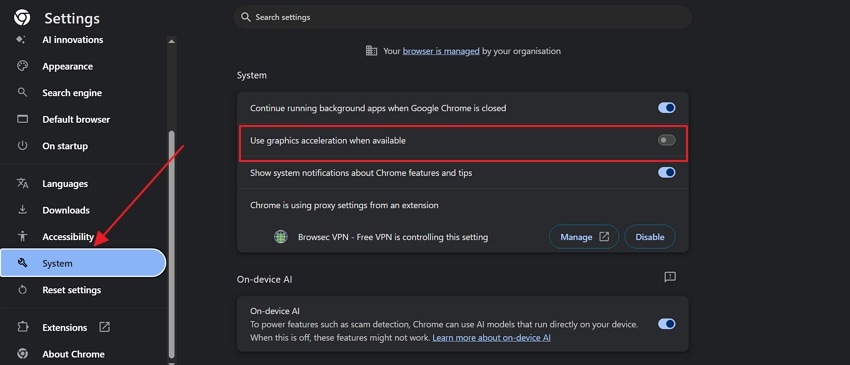Click Disable button for proxy extension
The height and width of the screenshot is (365, 850).
point(650,237)
